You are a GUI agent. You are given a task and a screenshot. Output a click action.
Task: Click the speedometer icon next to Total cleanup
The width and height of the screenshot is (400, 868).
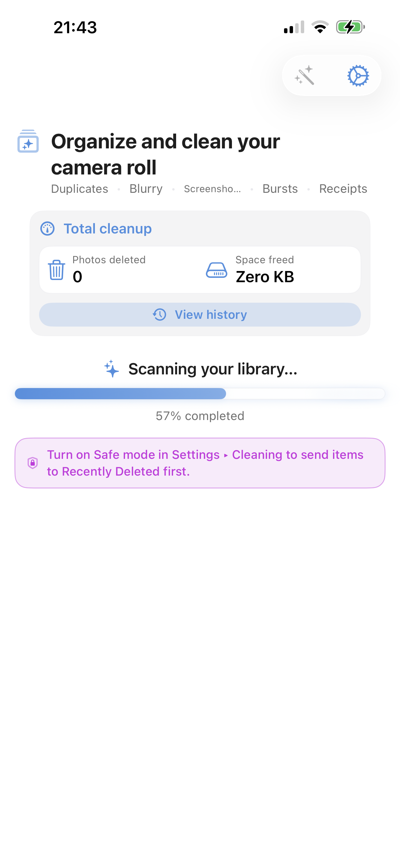pos(47,228)
